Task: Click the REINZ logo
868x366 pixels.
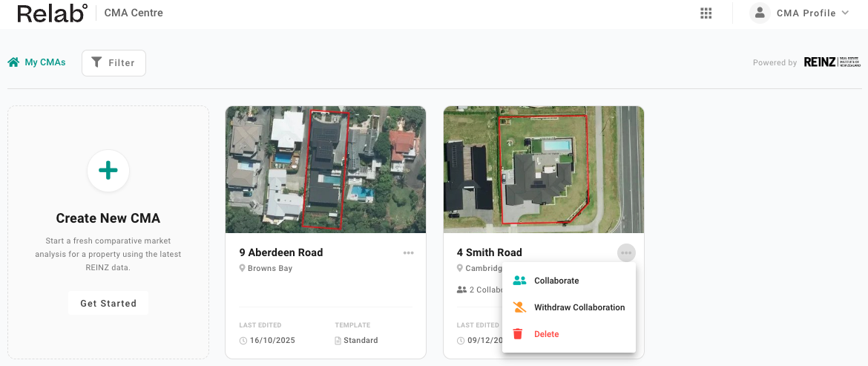Action: point(832,62)
